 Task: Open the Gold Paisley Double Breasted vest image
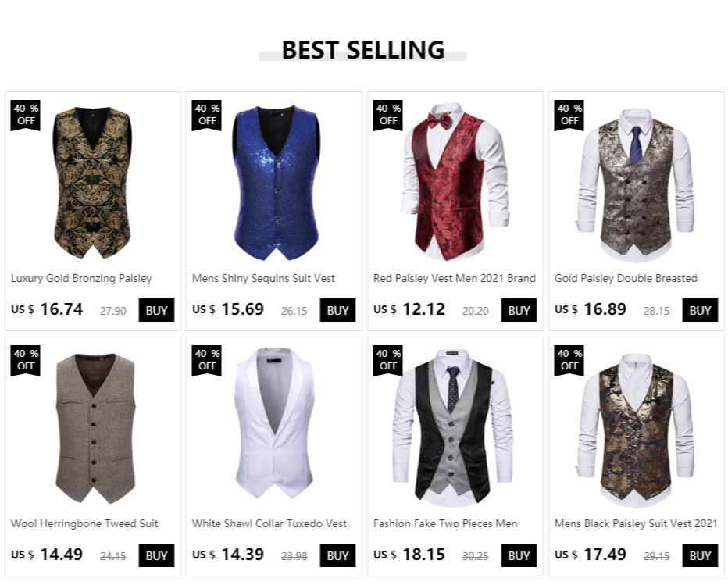636,184
